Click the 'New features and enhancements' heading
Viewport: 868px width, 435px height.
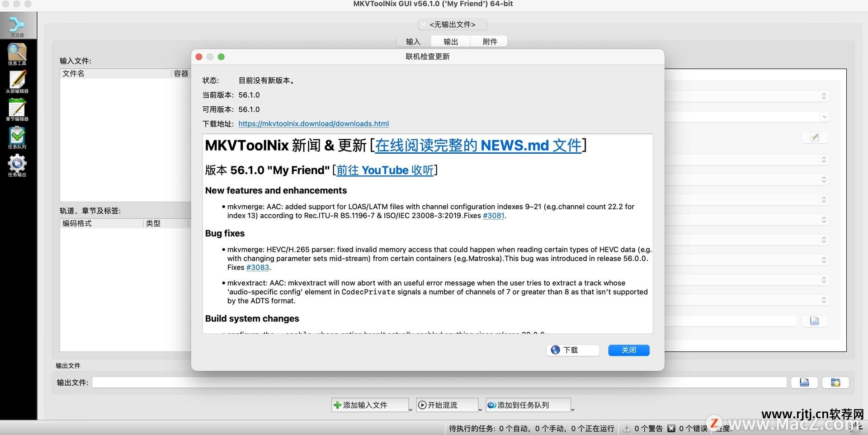click(276, 190)
